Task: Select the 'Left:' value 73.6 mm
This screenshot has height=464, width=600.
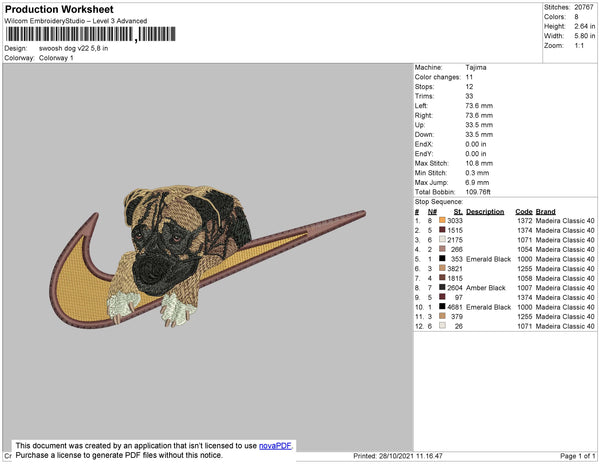Action: [x=479, y=106]
